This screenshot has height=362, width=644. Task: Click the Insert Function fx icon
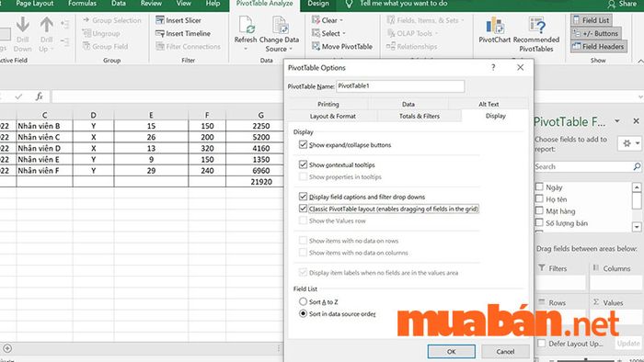pyautogui.click(x=39, y=96)
